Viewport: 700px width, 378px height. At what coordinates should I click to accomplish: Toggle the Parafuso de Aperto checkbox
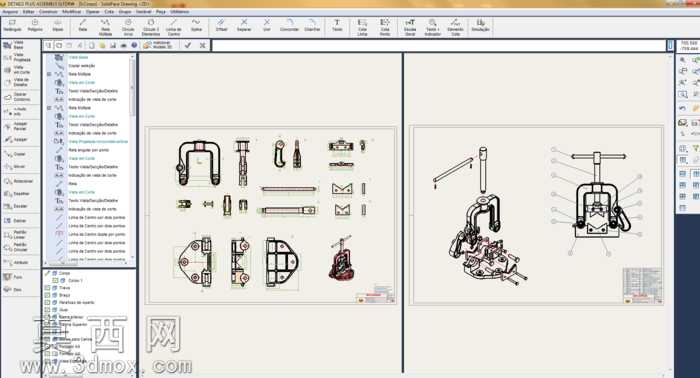point(47,302)
